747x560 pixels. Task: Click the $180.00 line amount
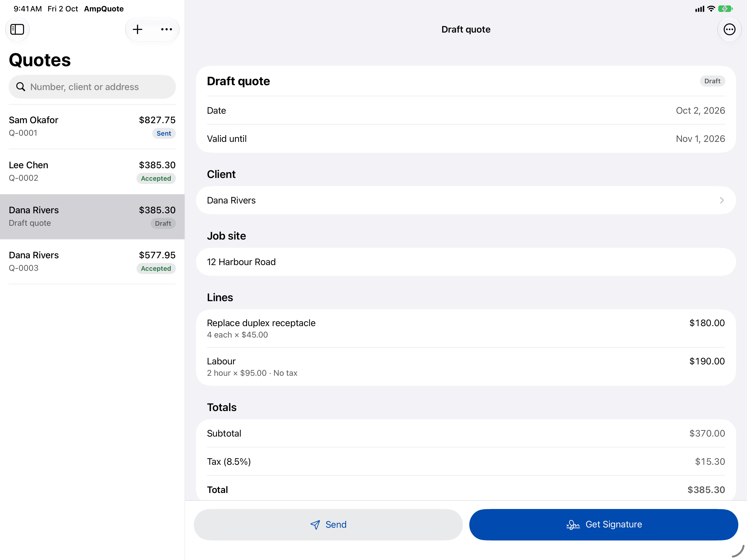coord(707,323)
